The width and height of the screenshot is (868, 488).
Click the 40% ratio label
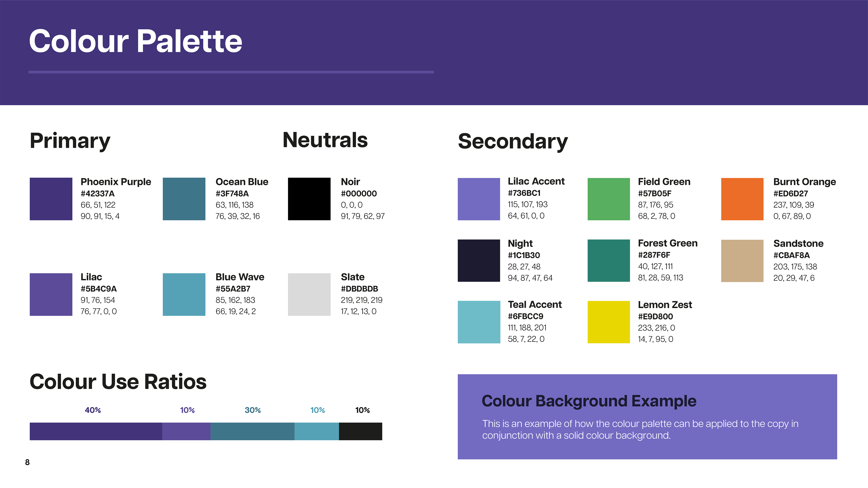coord(93,410)
